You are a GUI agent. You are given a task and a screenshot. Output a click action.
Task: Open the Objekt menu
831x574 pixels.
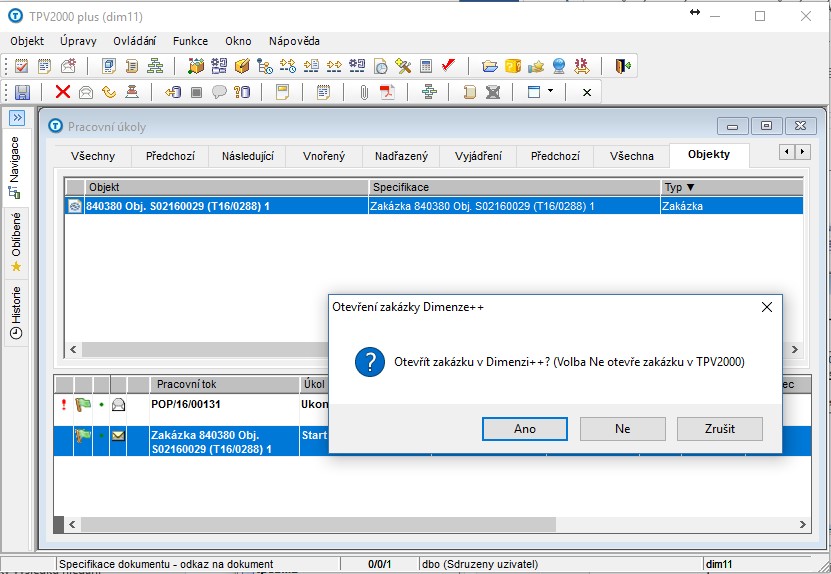pos(27,41)
